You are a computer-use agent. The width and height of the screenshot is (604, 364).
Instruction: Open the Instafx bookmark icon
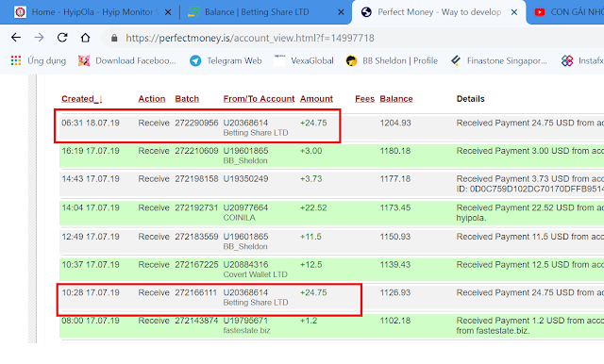click(x=567, y=60)
